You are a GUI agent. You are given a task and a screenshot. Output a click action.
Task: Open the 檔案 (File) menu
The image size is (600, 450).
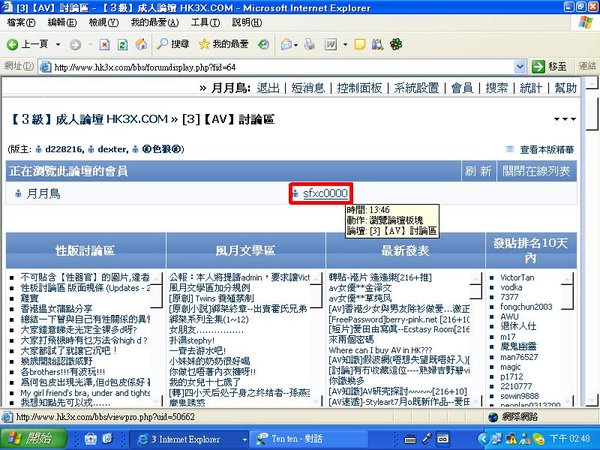pos(20,22)
